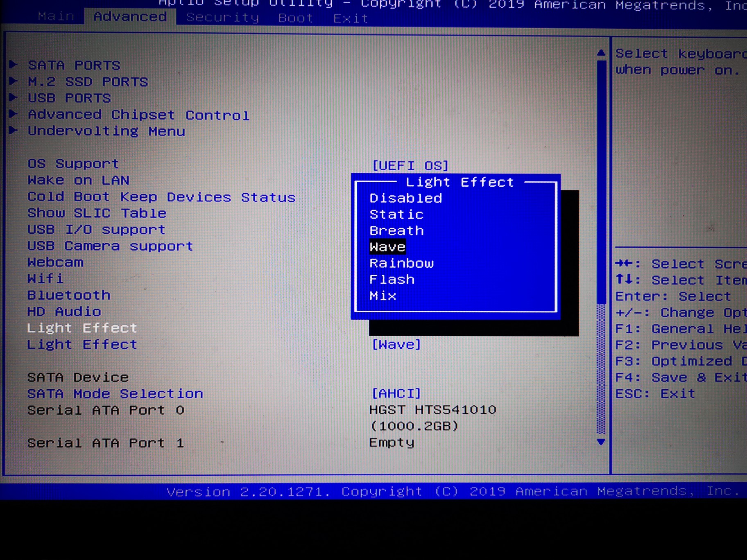The height and width of the screenshot is (560, 747).
Task: Switch to the Boot tab
Action: (x=295, y=18)
